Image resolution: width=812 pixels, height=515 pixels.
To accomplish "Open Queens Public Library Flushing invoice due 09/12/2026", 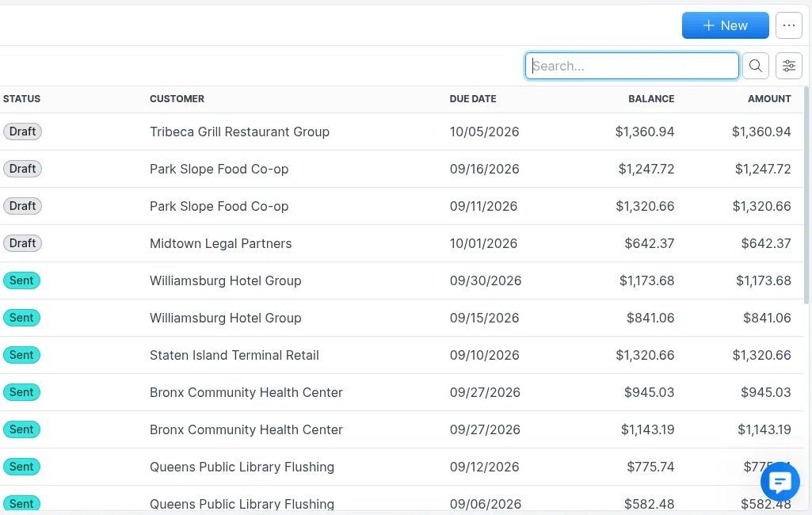I will (x=242, y=467).
